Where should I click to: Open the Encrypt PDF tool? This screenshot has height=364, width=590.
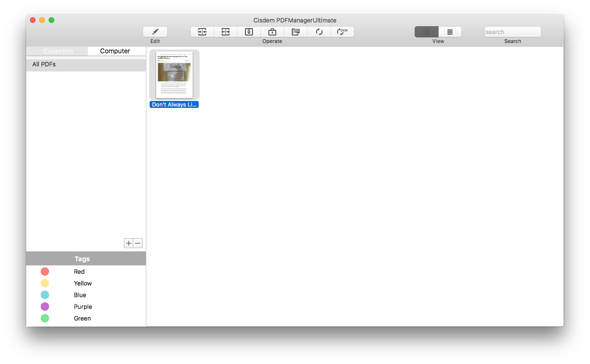(x=272, y=31)
